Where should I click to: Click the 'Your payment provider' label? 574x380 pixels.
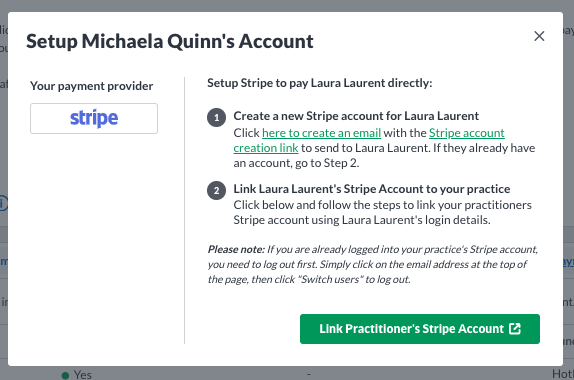click(92, 86)
